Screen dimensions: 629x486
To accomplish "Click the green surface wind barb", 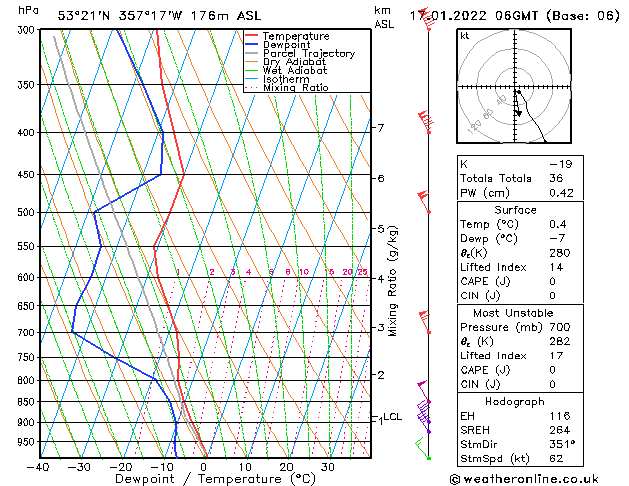I will 422,448.
